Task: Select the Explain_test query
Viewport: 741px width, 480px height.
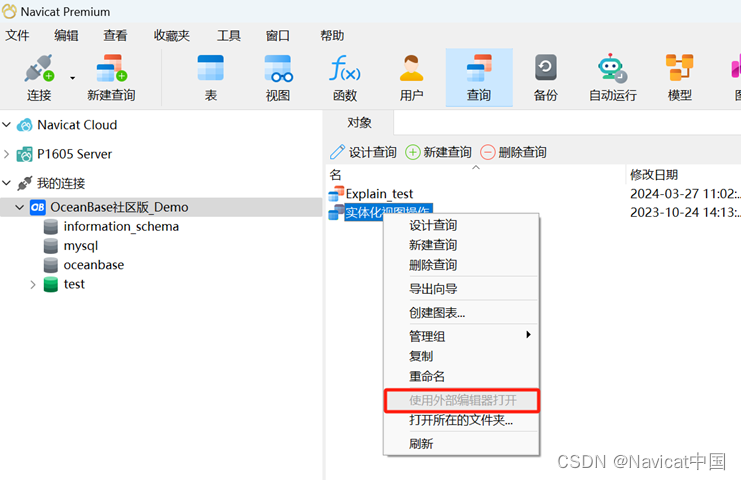Action: click(379, 194)
